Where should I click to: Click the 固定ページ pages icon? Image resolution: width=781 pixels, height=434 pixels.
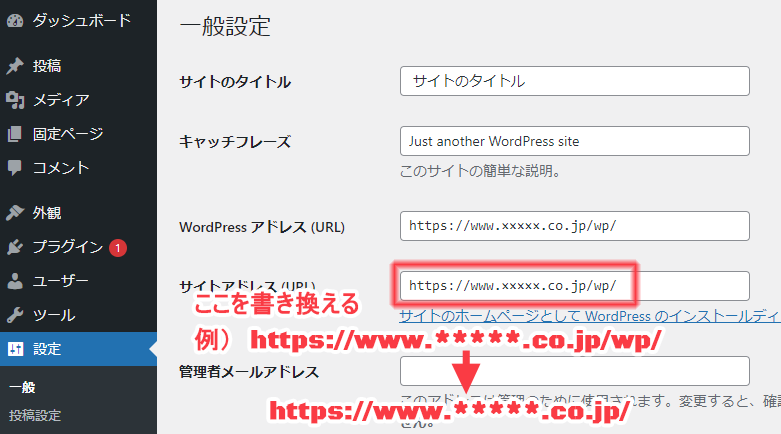[15, 134]
